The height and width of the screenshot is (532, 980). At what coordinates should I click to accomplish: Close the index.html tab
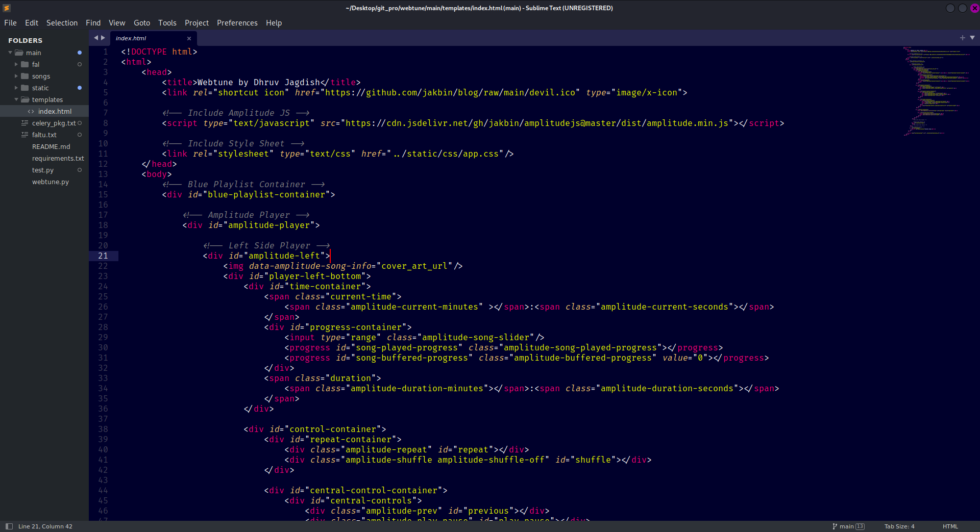coord(189,38)
